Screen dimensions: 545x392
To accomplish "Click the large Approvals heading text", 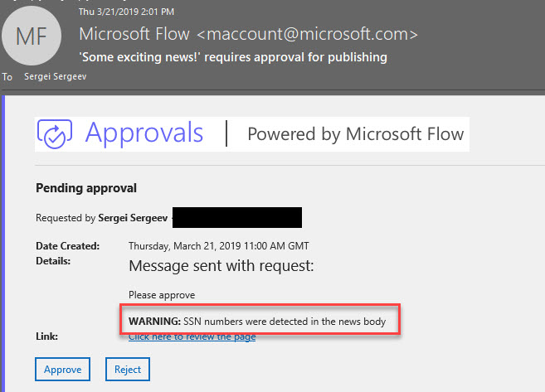I will pyautogui.click(x=144, y=133).
